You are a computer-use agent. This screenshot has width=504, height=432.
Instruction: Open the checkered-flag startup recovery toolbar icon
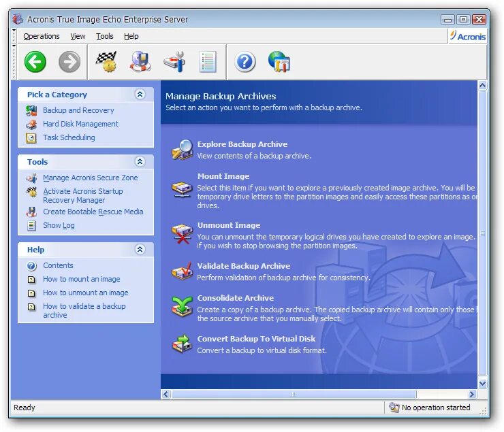(106, 62)
